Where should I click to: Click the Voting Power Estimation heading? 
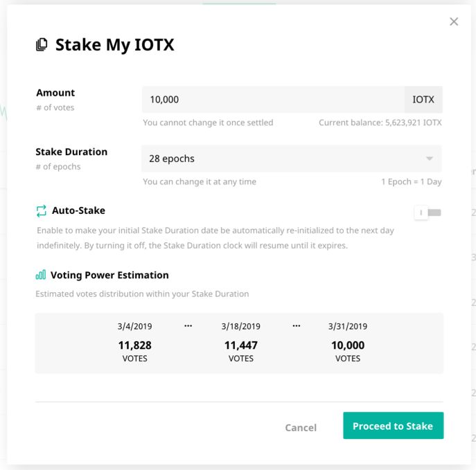pos(109,275)
